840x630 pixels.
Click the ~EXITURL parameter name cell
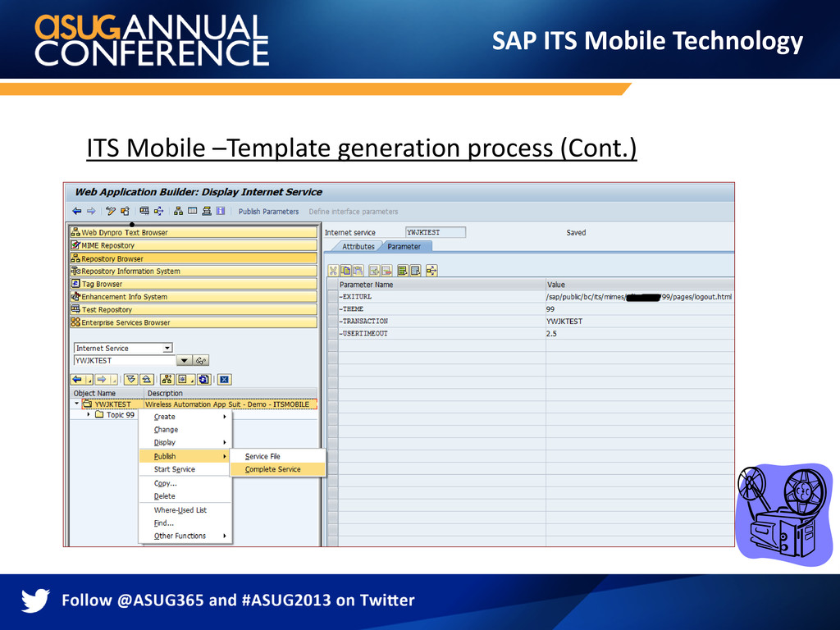(x=441, y=297)
